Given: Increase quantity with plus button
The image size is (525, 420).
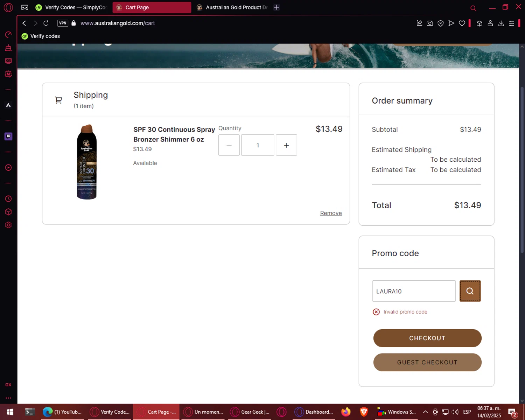Looking at the screenshot, I should pos(286,145).
